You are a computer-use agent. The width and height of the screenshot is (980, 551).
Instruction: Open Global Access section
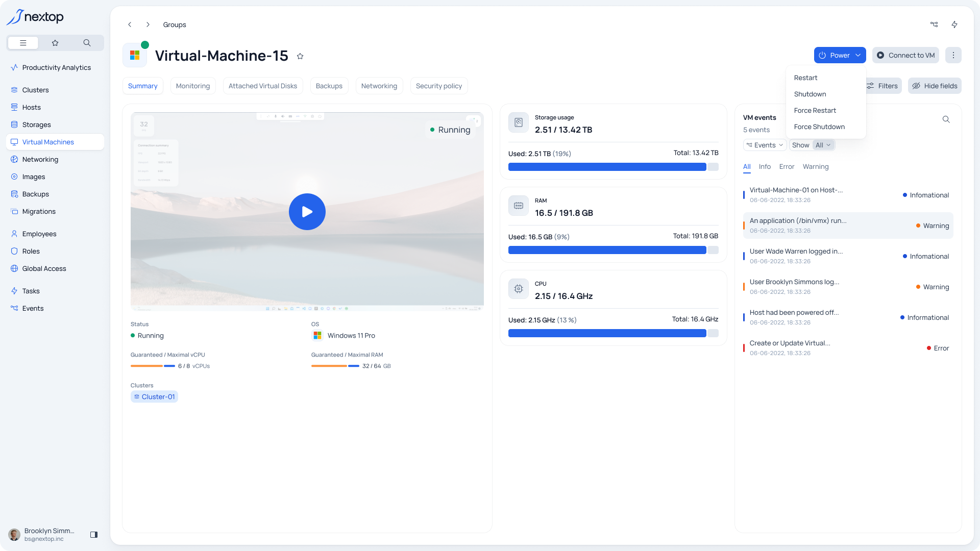55,268
